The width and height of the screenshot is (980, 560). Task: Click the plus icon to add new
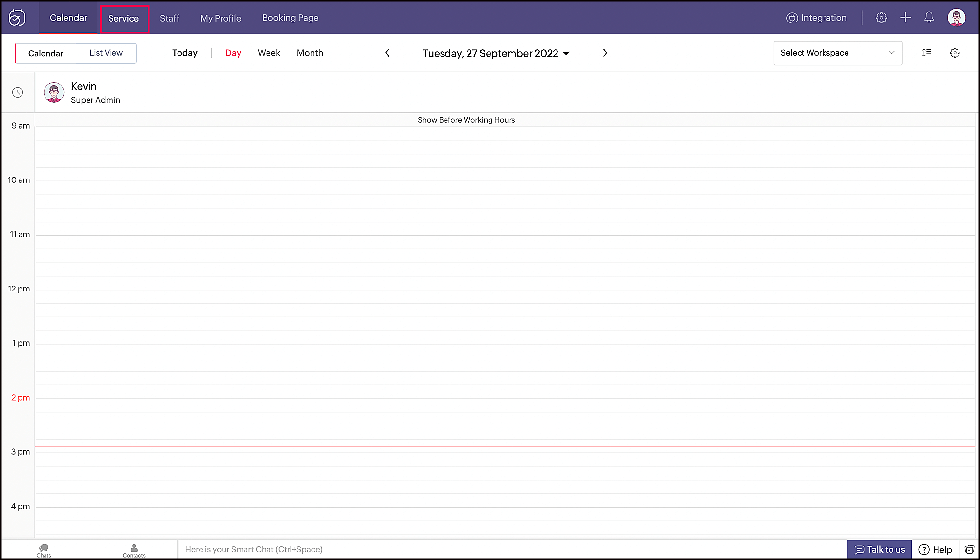pyautogui.click(x=905, y=18)
